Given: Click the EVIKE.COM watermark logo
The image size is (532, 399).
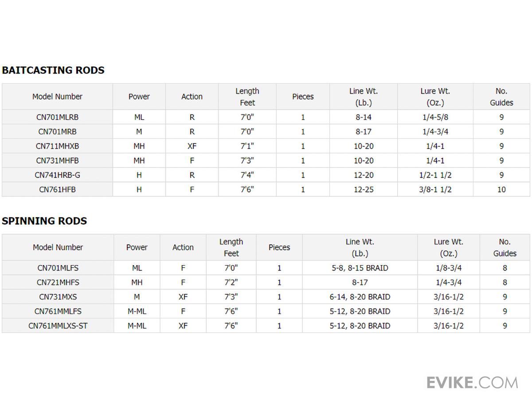Looking at the screenshot, I should (x=472, y=383).
